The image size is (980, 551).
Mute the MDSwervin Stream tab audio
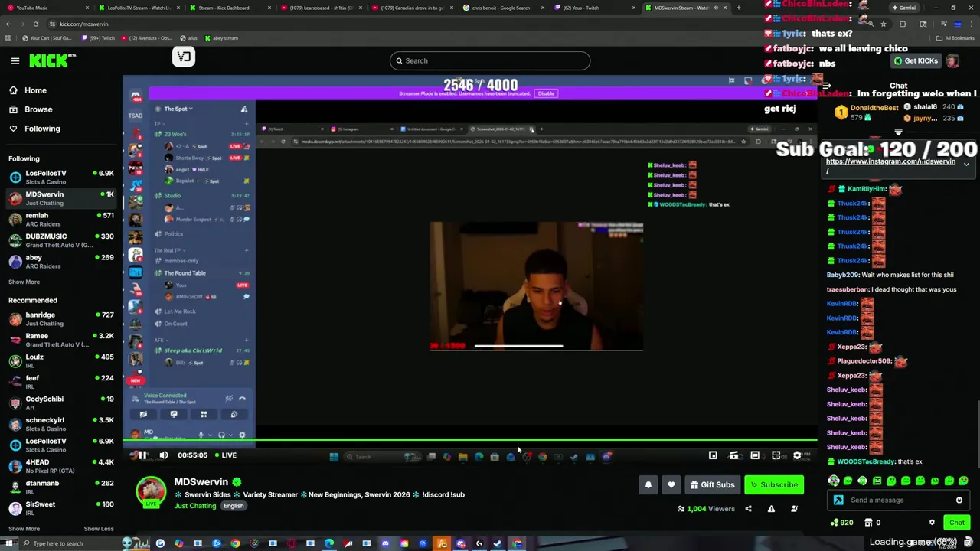[716, 8]
